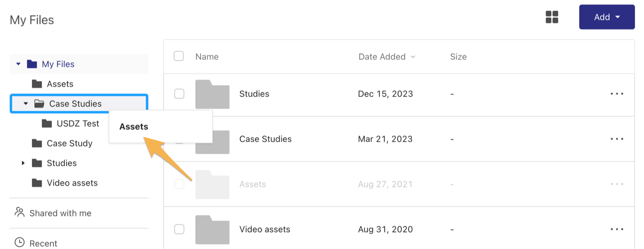Click the Studies folder thumbnail icon
This screenshot has width=644, height=249.
coord(212,94)
